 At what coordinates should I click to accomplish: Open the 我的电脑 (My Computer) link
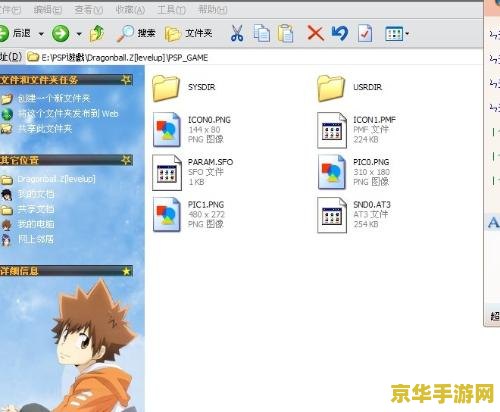click(x=36, y=224)
